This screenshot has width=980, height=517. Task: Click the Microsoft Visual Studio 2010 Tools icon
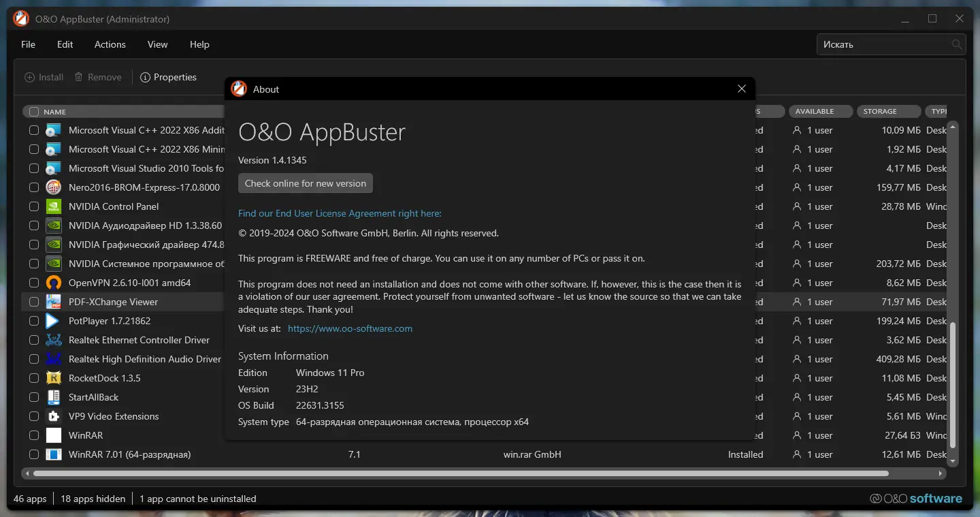pos(54,168)
